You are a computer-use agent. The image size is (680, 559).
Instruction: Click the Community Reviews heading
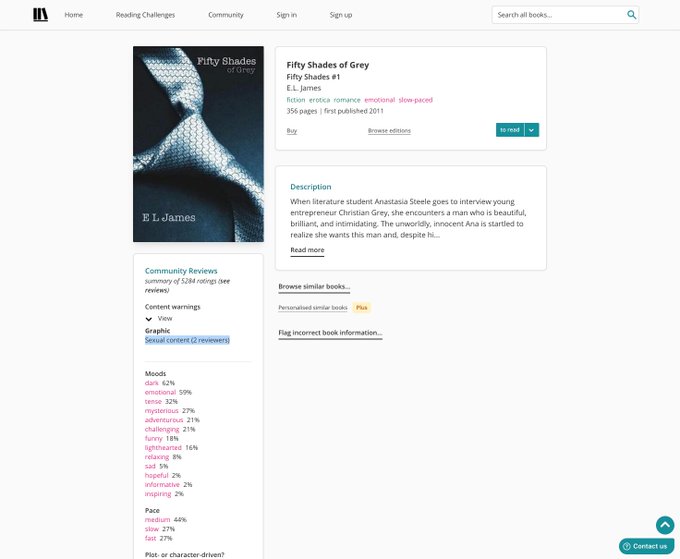click(x=181, y=271)
